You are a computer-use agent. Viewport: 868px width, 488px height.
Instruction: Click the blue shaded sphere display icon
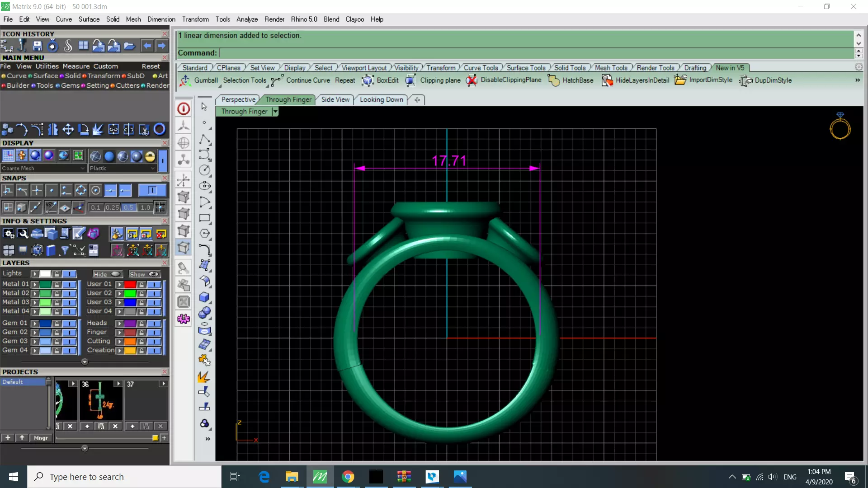[x=109, y=156]
